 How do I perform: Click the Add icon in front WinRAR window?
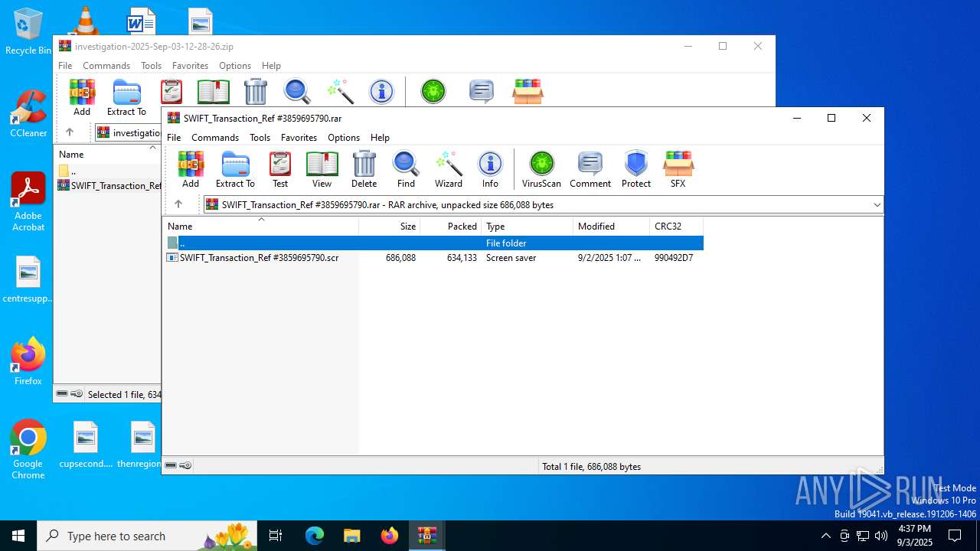(191, 169)
